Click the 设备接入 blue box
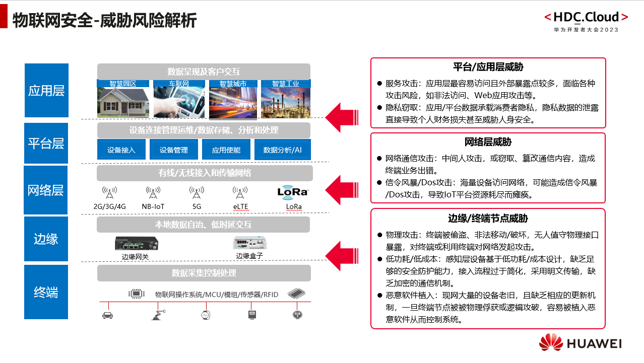Viewport: 644px width, 363px height. pyautogui.click(x=121, y=150)
